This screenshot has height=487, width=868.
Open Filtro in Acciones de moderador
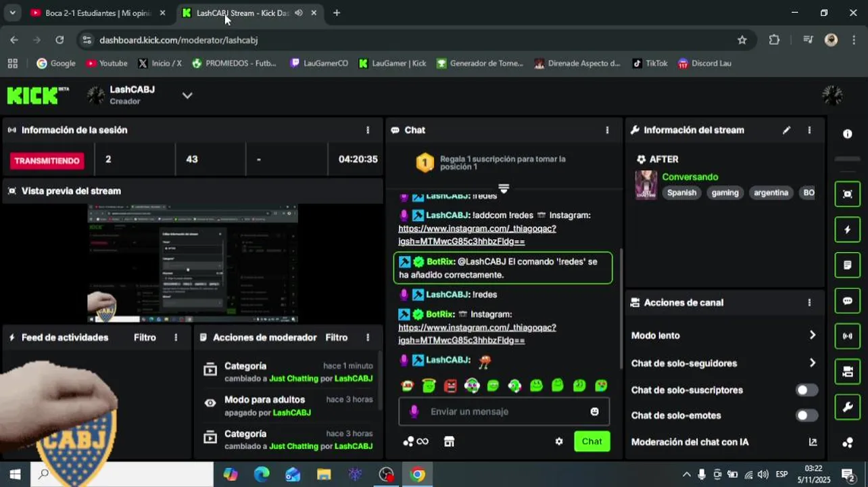point(337,338)
